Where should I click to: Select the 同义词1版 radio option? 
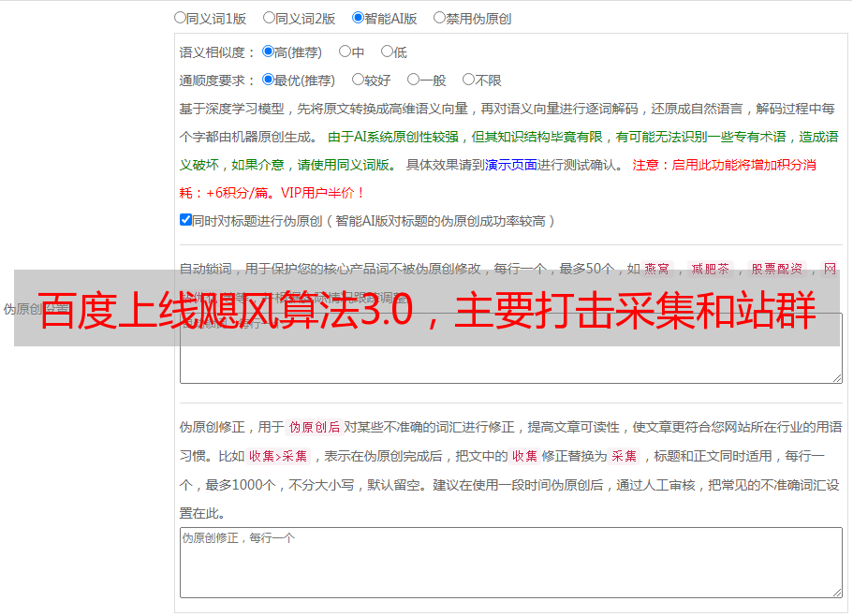coord(180,17)
